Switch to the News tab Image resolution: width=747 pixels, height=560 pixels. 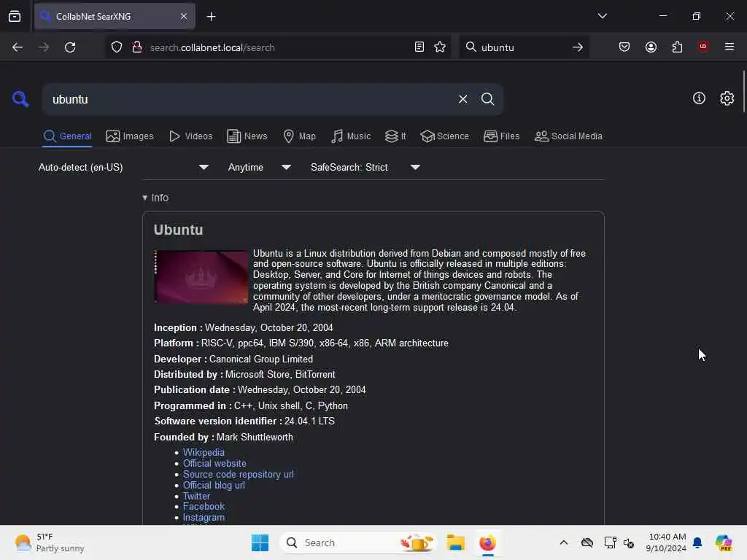click(247, 136)
